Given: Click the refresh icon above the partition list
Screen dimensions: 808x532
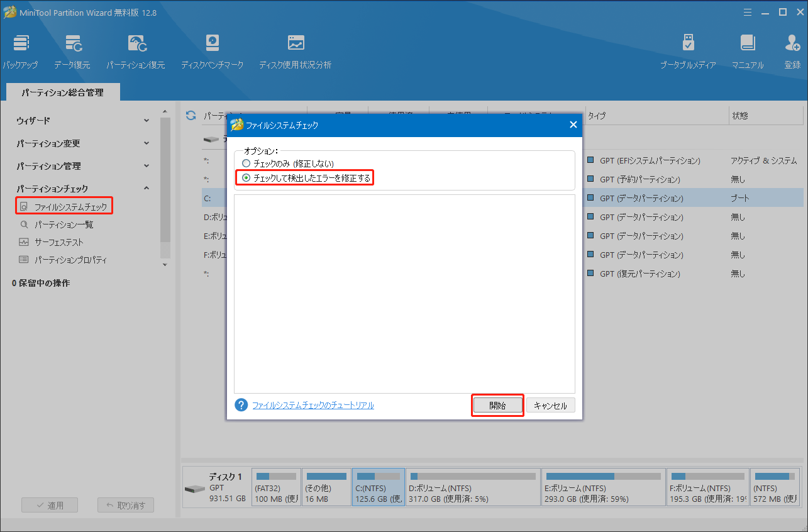Looking at the screenshot, I should point(191,116).
